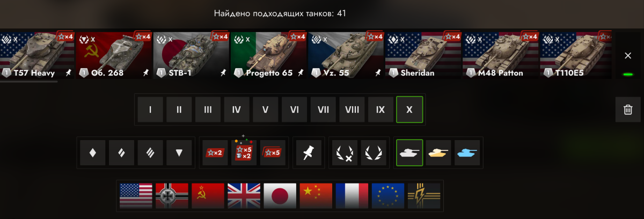Toggle the pinned tanks pushpin filter
This screenshot has height=219, width=644.
click(x=308, y=153)
